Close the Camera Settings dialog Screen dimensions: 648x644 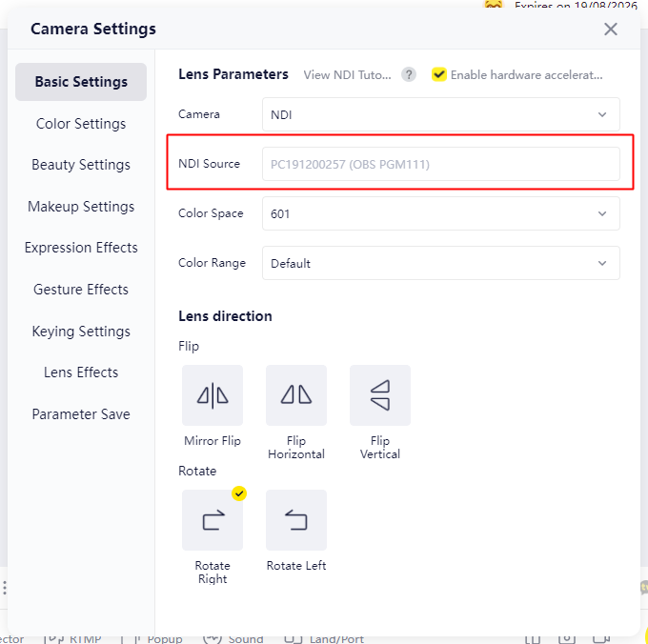(611, 29)
